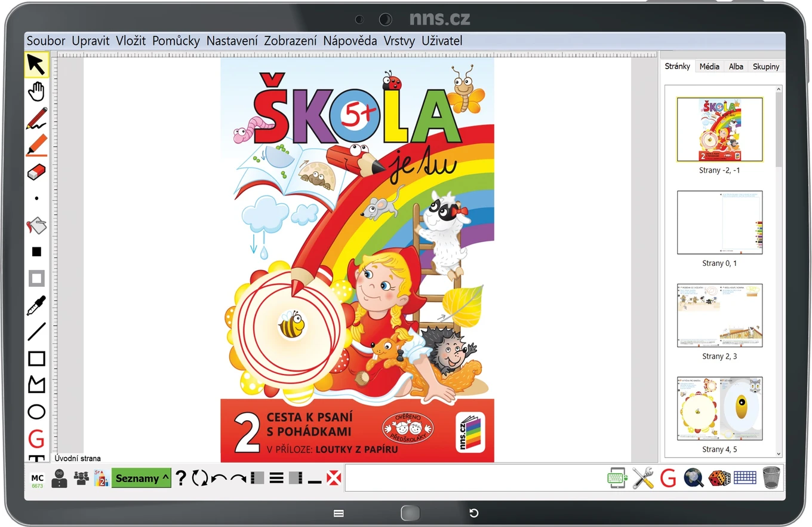Pick the red pencil drawing tool
Image resolution: width=812 pixels, height=527 pixels.
[36, 118]
